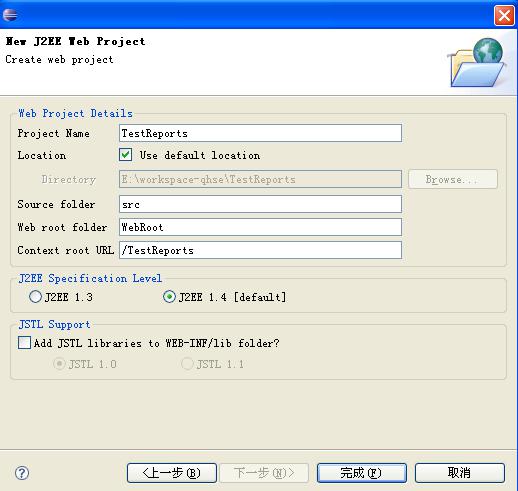The image size is (518, 491).
Task: Click the Project Name text field
Action: (260, 133)
